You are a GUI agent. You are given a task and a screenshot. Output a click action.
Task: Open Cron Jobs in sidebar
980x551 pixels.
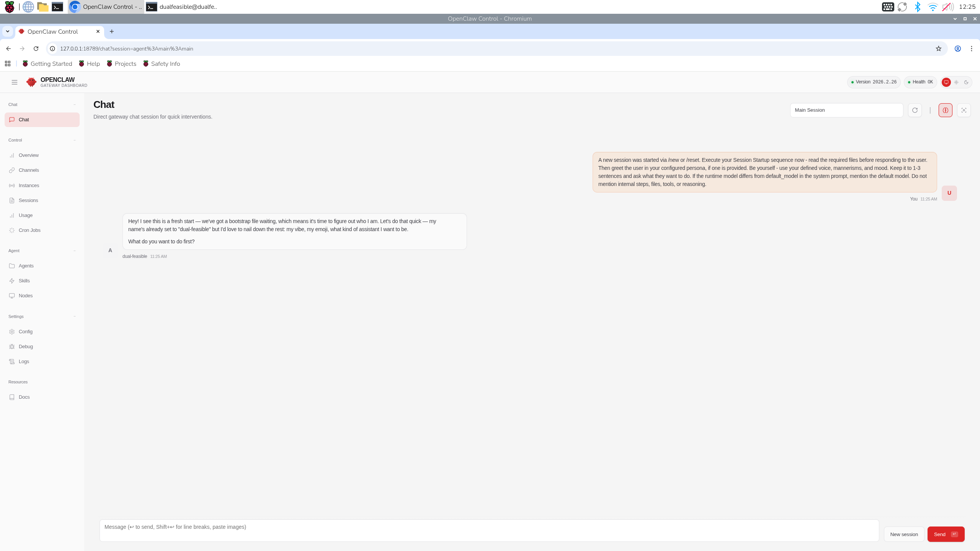tap(29, 230)
